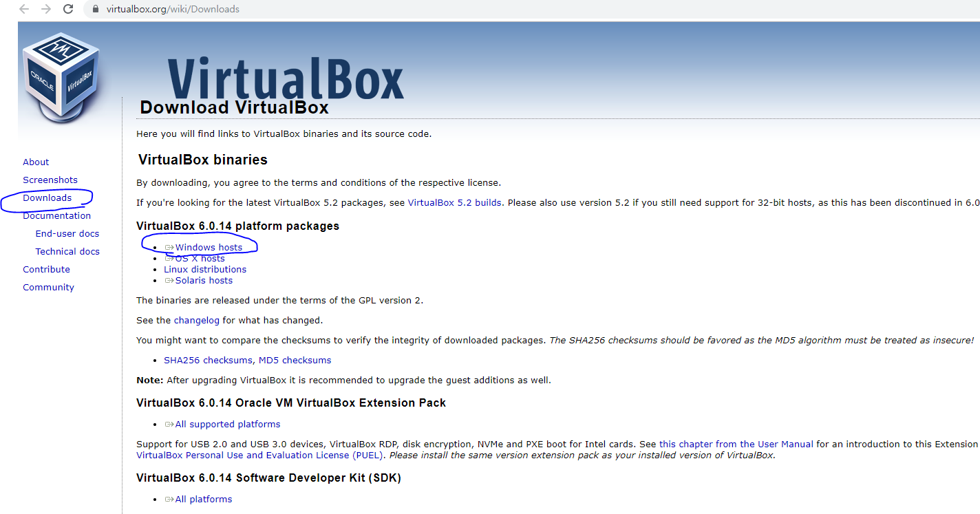Click the Software Developer Kit (SDK) heading

[268, 478]
